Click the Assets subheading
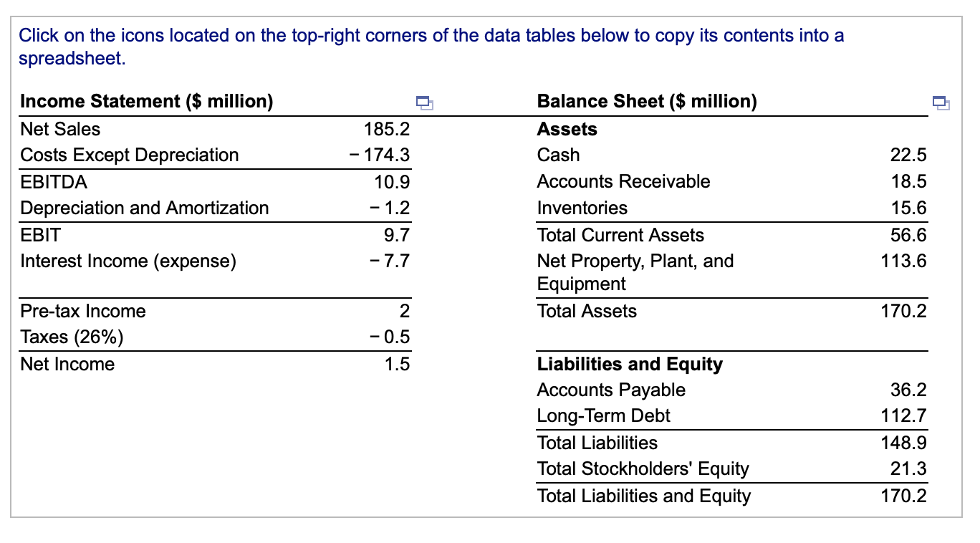 coord(567,129)
